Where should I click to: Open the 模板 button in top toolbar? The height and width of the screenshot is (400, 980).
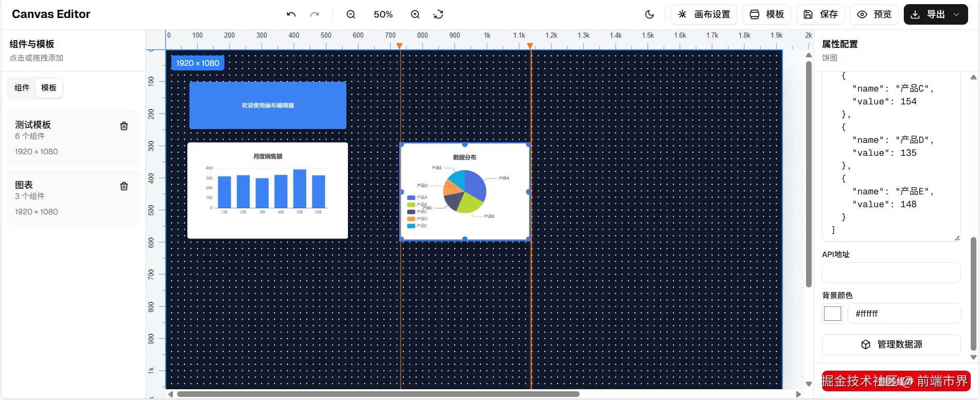[x=767, y=14]
